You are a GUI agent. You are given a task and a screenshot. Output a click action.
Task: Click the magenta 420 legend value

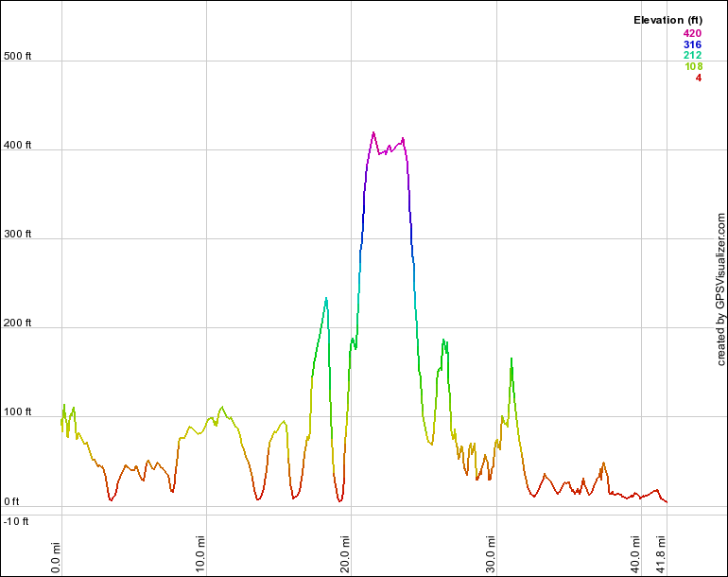point(692,34)
